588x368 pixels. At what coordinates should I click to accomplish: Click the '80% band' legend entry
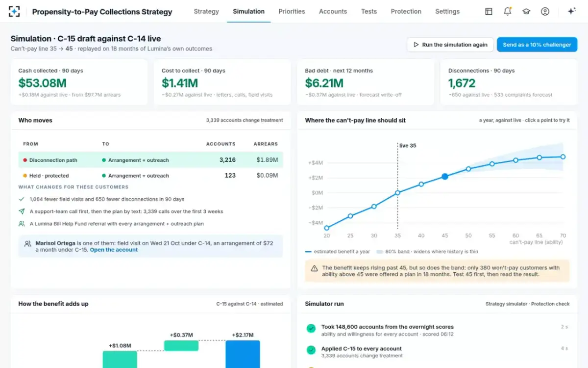(427, 252)
